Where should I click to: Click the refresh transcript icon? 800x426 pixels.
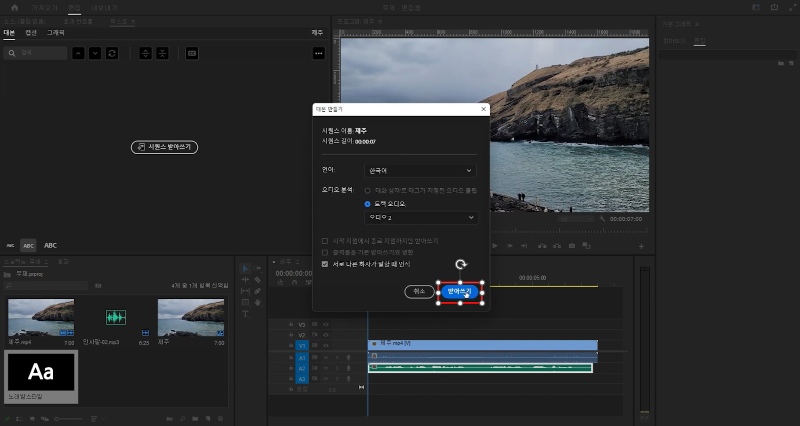pos(112,52)
